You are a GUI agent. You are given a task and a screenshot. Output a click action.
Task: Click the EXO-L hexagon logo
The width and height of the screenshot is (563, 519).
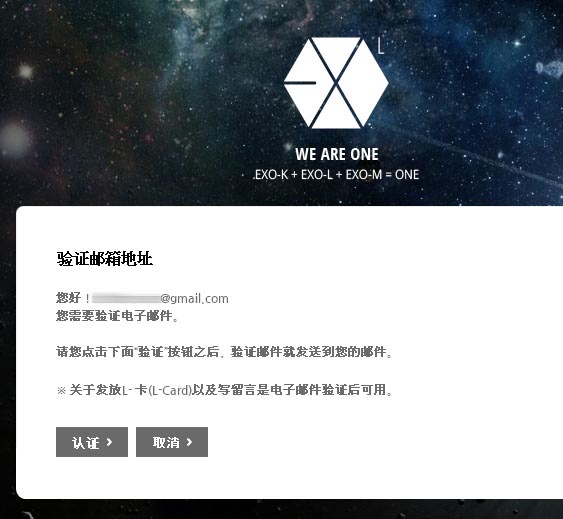336,83
